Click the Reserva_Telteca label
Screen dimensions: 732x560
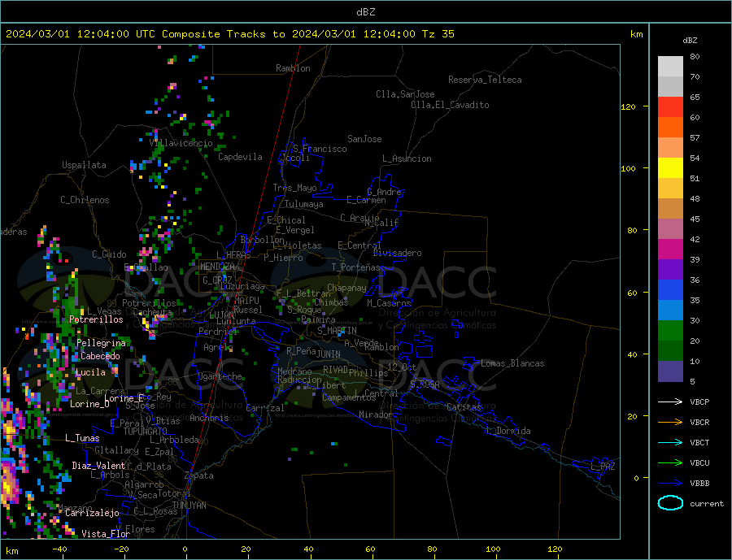(x=485, y=80)
